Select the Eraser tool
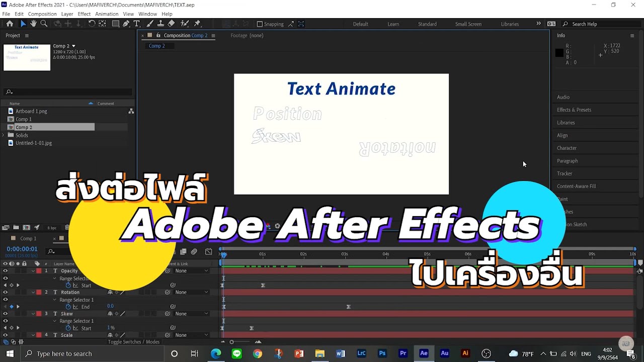This screenshot has width=644, height=362. [x=171, y=24]
